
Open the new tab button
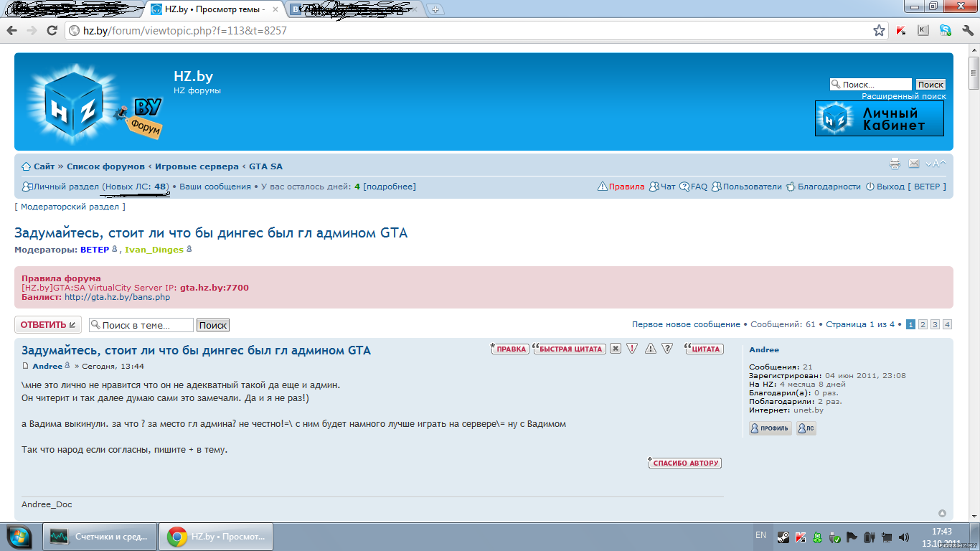pos(435,10)
